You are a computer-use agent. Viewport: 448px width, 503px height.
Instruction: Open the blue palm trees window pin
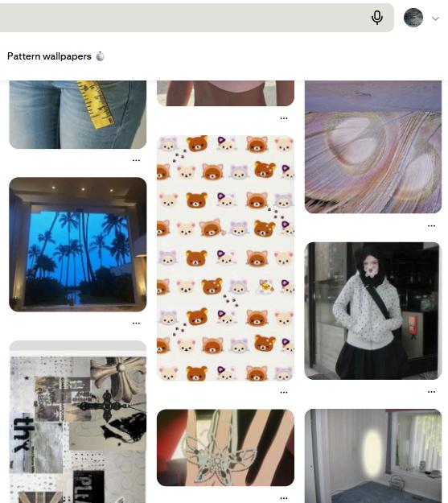click(78, 245)
